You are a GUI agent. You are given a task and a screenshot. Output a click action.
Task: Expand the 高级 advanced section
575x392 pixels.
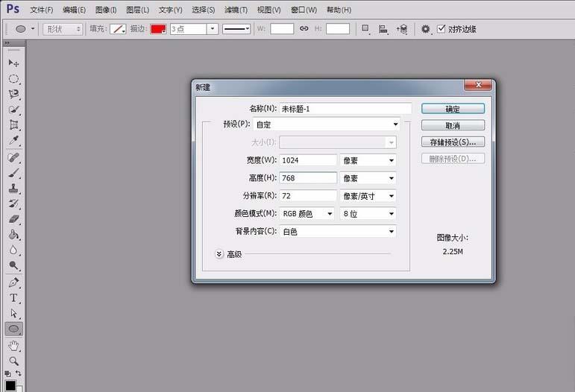coord(219,254)
